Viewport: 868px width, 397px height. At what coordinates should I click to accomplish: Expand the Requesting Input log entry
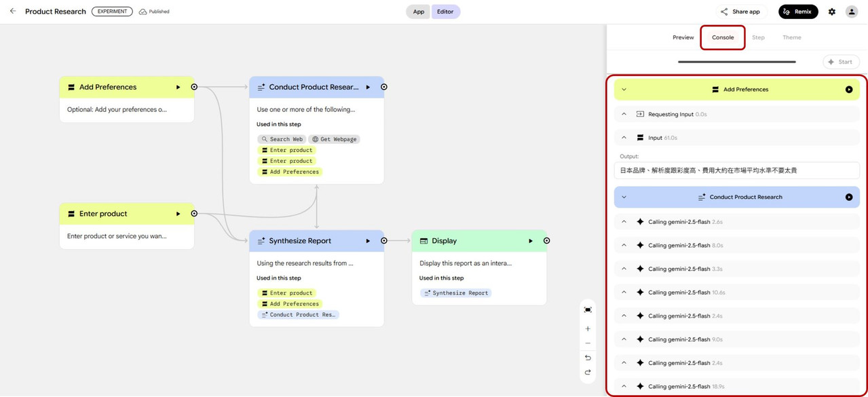624,114
